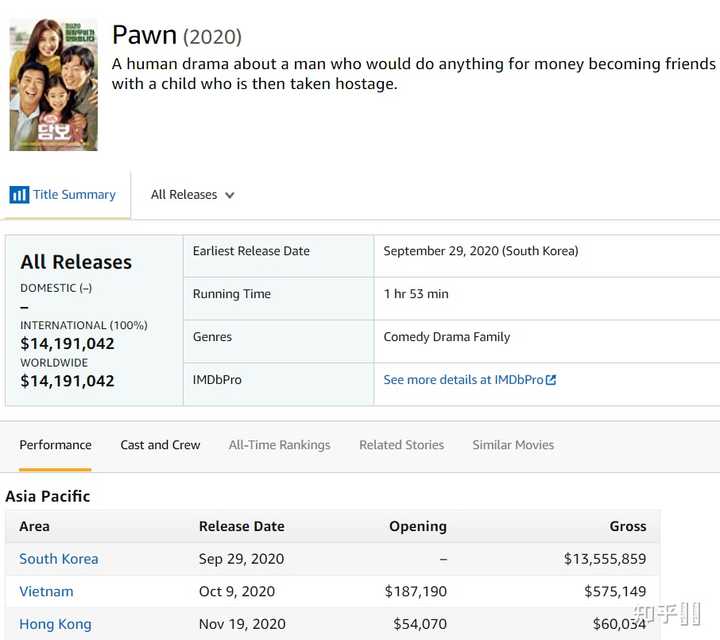Viewport: 720px width, 640px height.
Task: View the Related Stories tab
Action: point(401,445)
